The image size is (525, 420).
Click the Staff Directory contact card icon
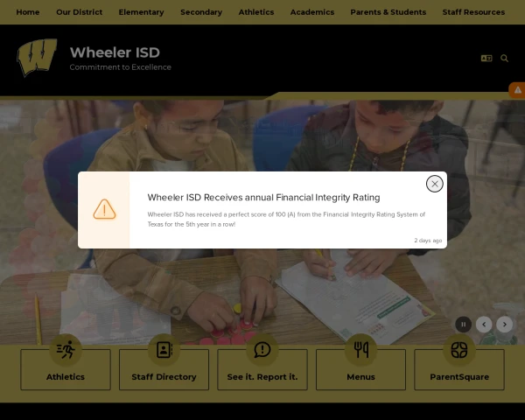(164, 350)
